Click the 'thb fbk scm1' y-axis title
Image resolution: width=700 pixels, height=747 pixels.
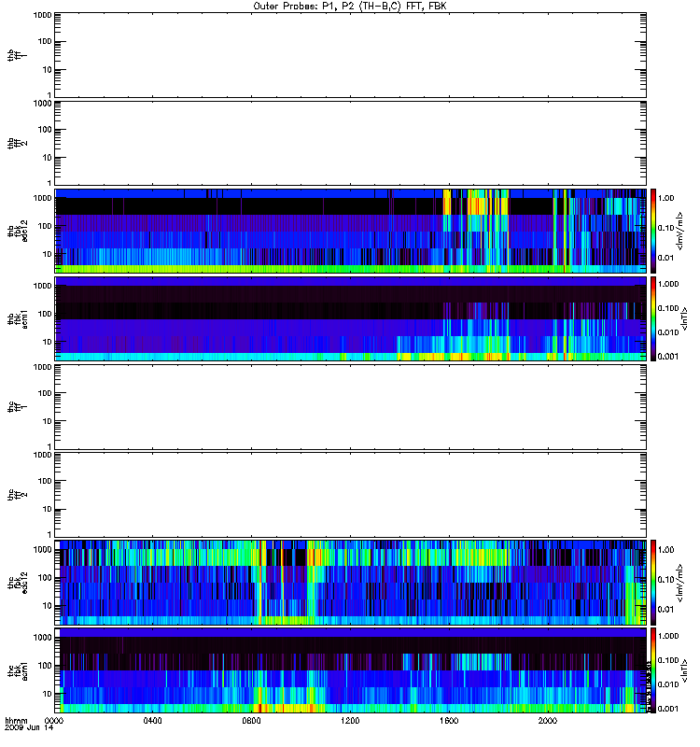click(18, 318)
